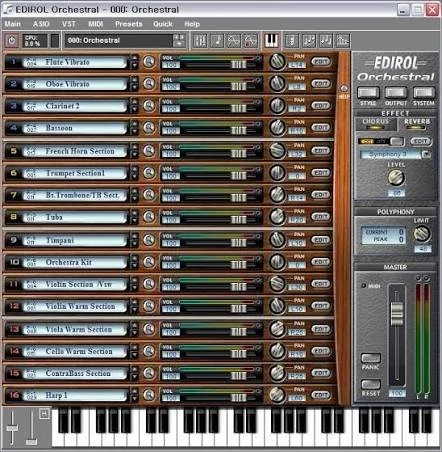The width and height of the screenshot is (442, 452).
Task: Select the REVERB effect tab
Action: [x=417, y=124]
